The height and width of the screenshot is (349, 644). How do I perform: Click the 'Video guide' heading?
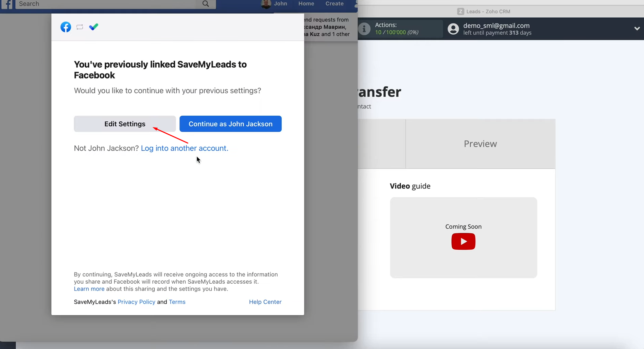click(x=410, y=186)
